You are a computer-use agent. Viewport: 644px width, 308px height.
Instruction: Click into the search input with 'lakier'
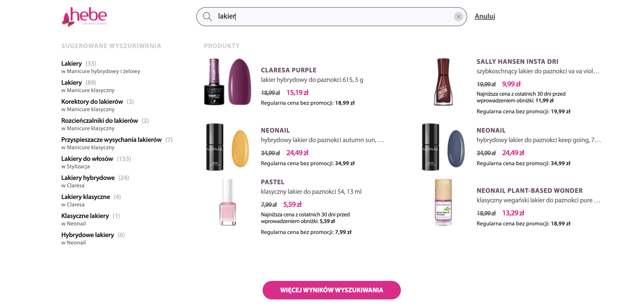pos(325,16)
